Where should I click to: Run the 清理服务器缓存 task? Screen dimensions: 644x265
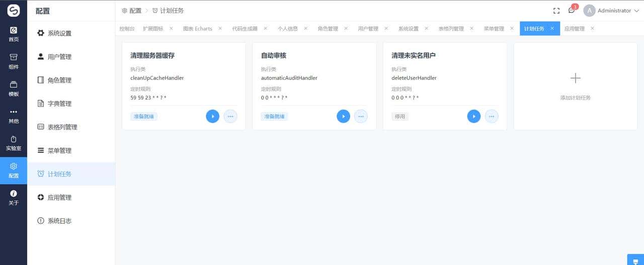[x=213, y=116]
